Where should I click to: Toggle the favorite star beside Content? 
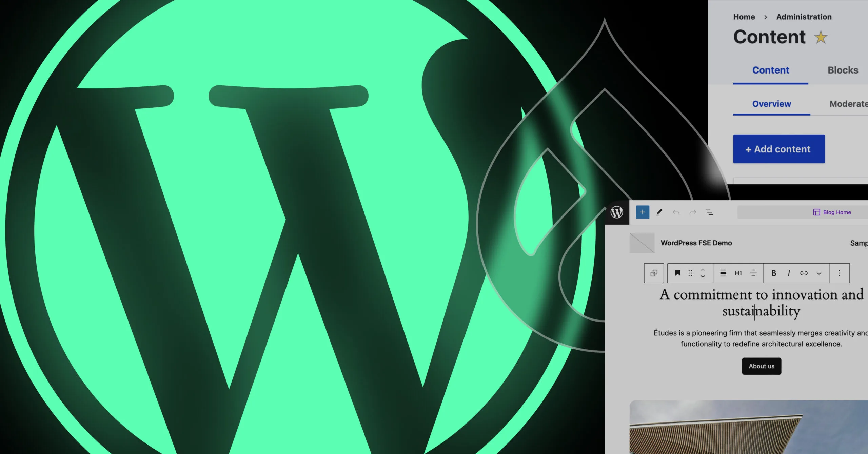click(821, 37)
